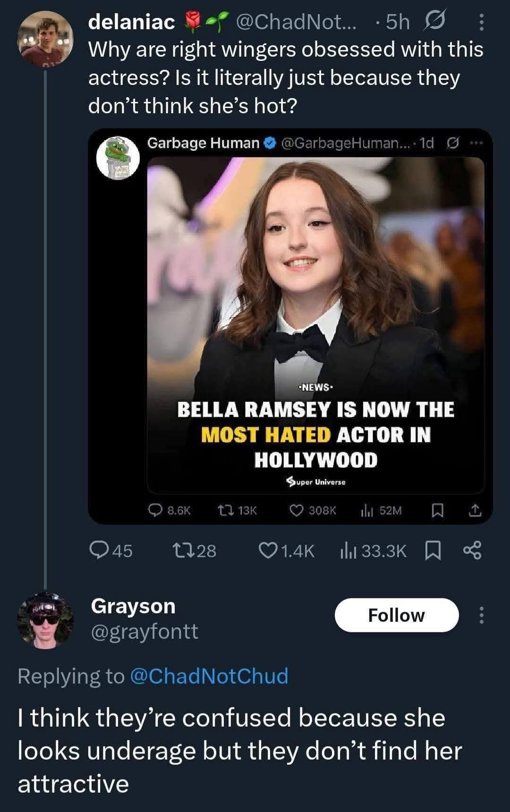This screenshot has width=510, height=812.
Task: Follow Grayson's account
Action: tap(397, 615)
